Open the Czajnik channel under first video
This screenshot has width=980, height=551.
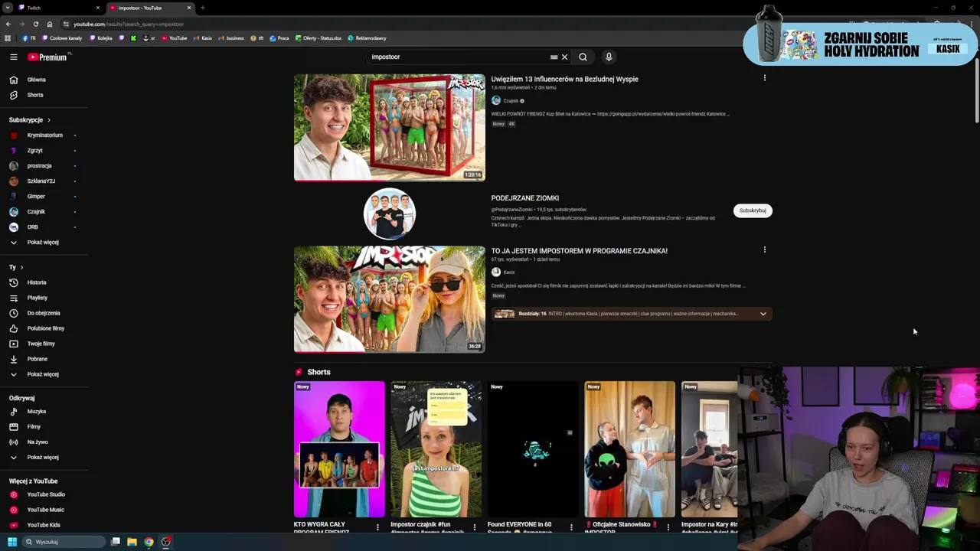coord(510,101)
